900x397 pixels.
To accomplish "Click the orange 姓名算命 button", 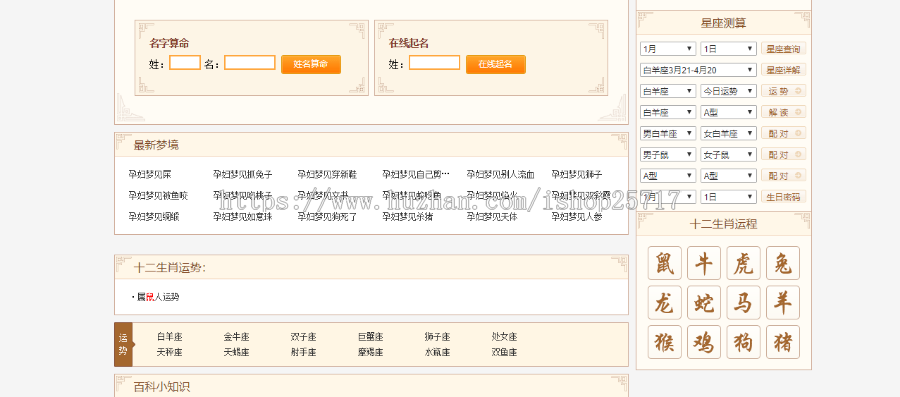I will tap(311, 64).
